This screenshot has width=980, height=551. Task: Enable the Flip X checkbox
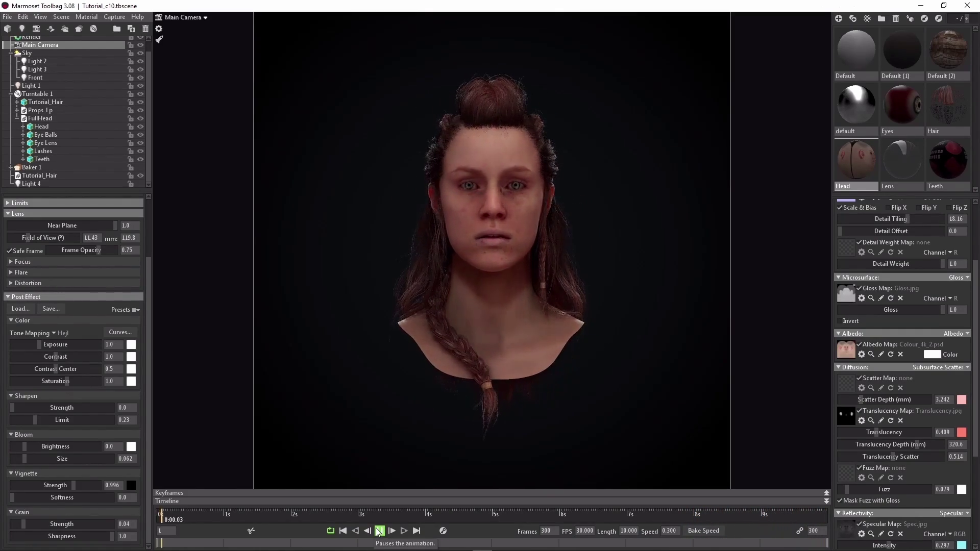tap(888, 208)
